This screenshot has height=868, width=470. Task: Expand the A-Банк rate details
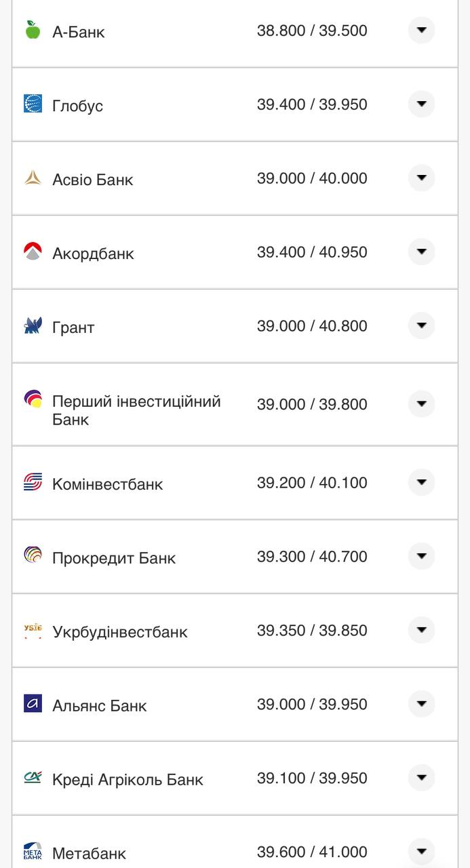click(x=421, y=30)
